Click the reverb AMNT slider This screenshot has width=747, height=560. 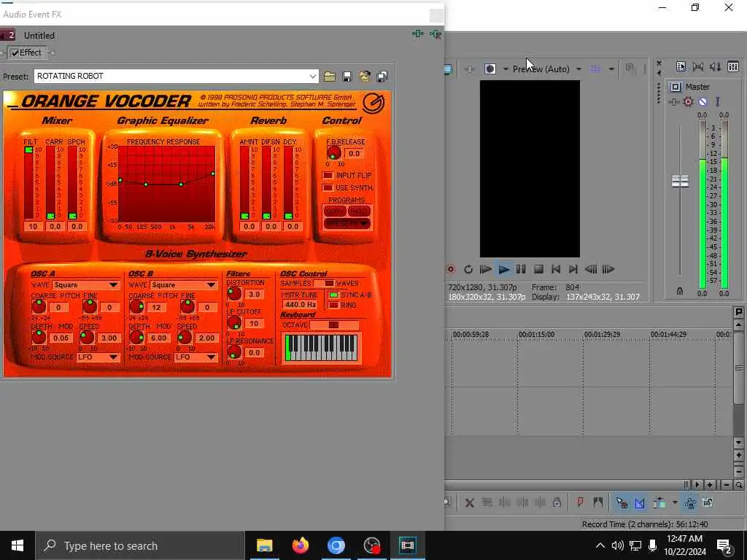click(x=244, y=183)
